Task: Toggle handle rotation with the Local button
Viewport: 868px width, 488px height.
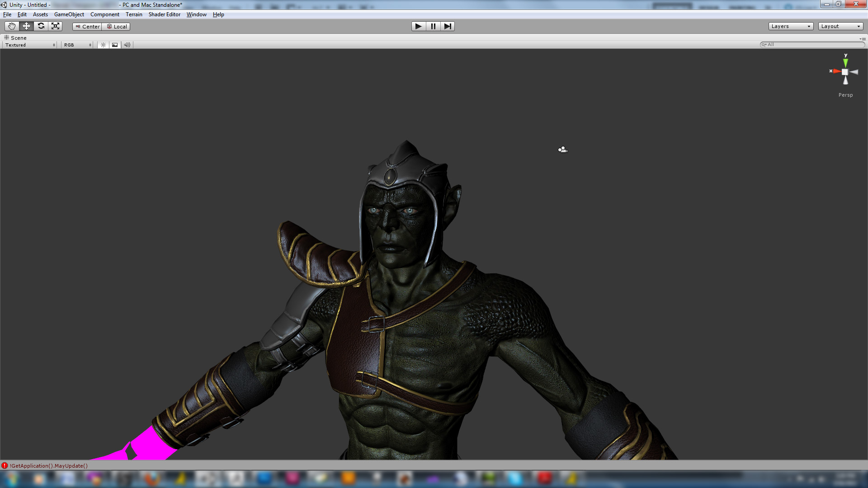Action: coord(116,27)
